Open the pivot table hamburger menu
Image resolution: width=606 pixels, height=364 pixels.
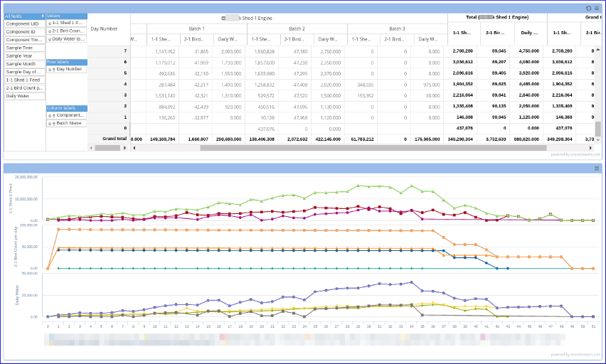point(597,8)
